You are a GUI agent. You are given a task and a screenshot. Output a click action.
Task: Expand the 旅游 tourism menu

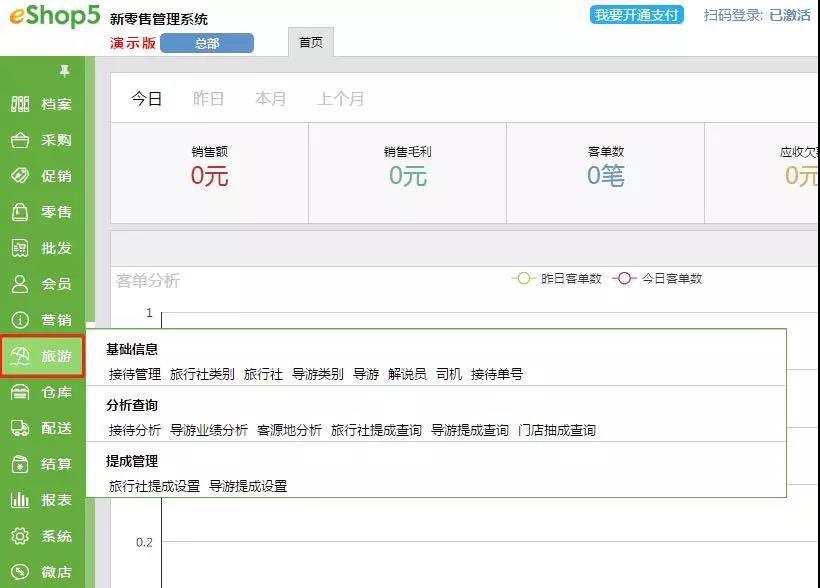pyautogui.click(x=42, y=356)
